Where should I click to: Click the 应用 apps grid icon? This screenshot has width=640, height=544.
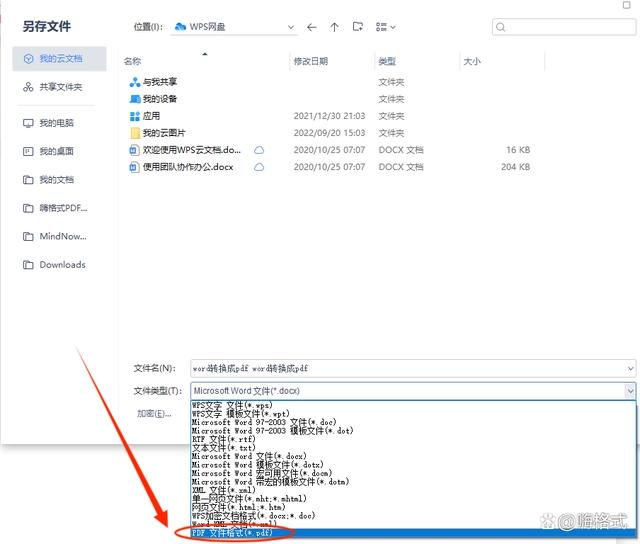(x=135, y=116)
